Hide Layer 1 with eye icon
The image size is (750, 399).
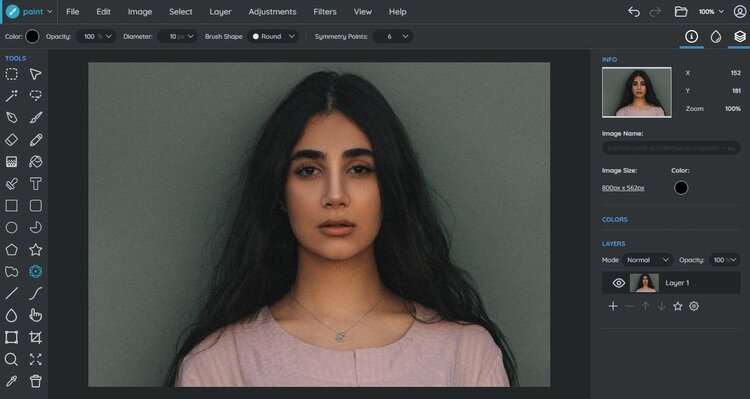pyautogui.click(x=618, y=283)
